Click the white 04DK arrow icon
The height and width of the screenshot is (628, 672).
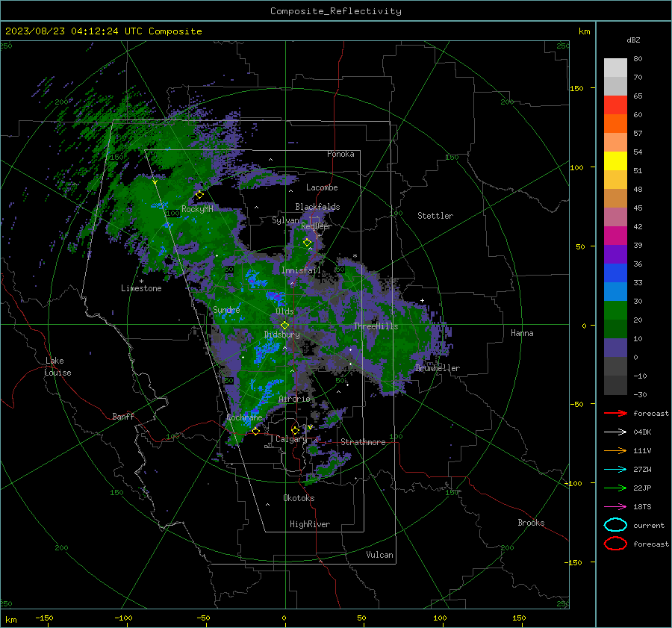(x=615, y=432)
